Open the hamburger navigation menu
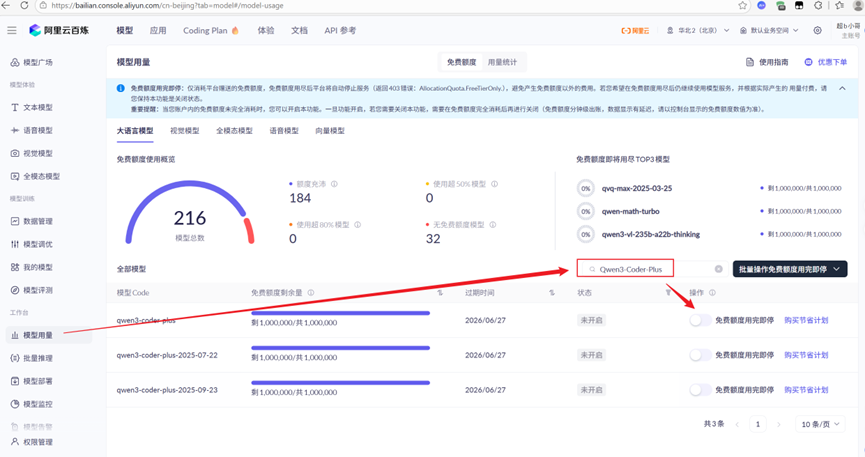The image size is (865, 457). [x=12, y=30]
